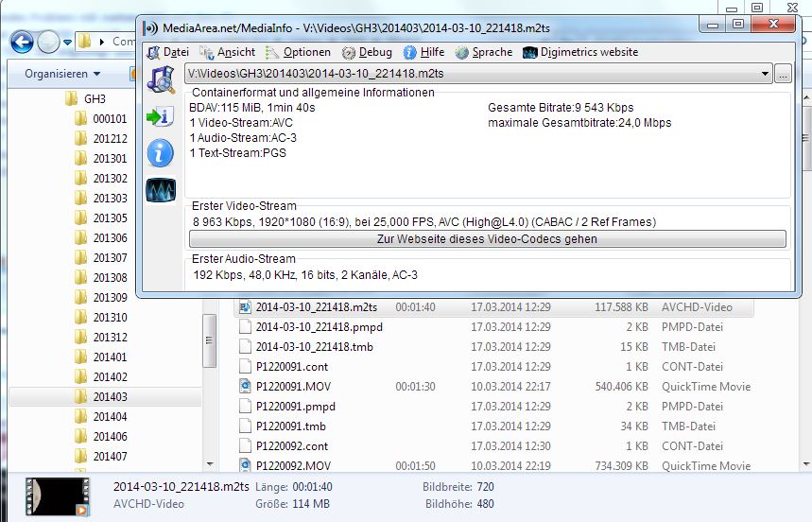
Task: Select file 2014-03-10_221418.m2ts in the list
Action: pyautogui.click(x=494, y=307)
